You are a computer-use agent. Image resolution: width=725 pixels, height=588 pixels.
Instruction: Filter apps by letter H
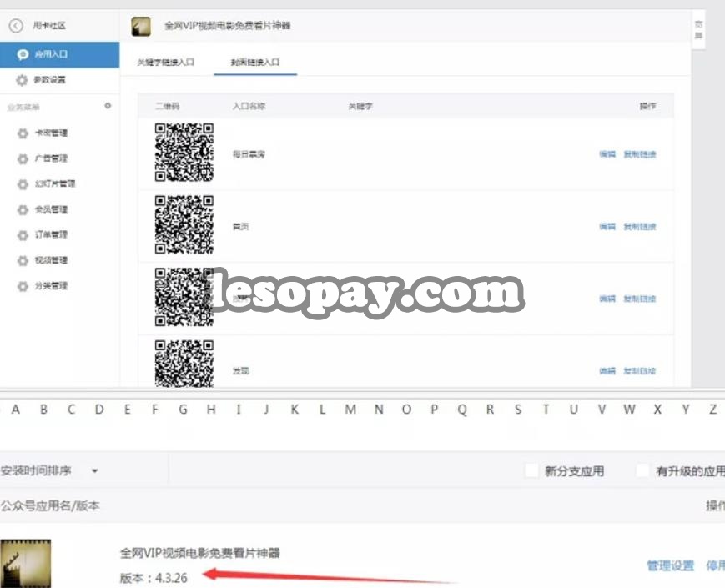click(x=211, y=410)
